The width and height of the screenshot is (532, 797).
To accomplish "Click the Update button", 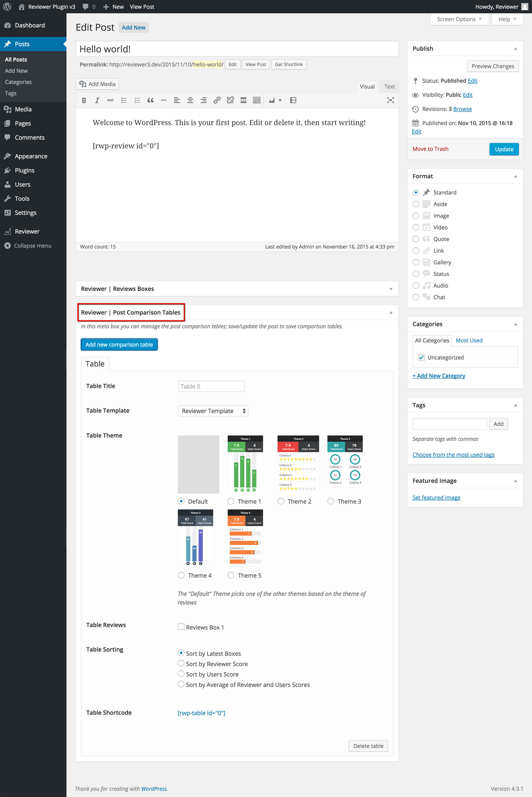I will (504, 149).
